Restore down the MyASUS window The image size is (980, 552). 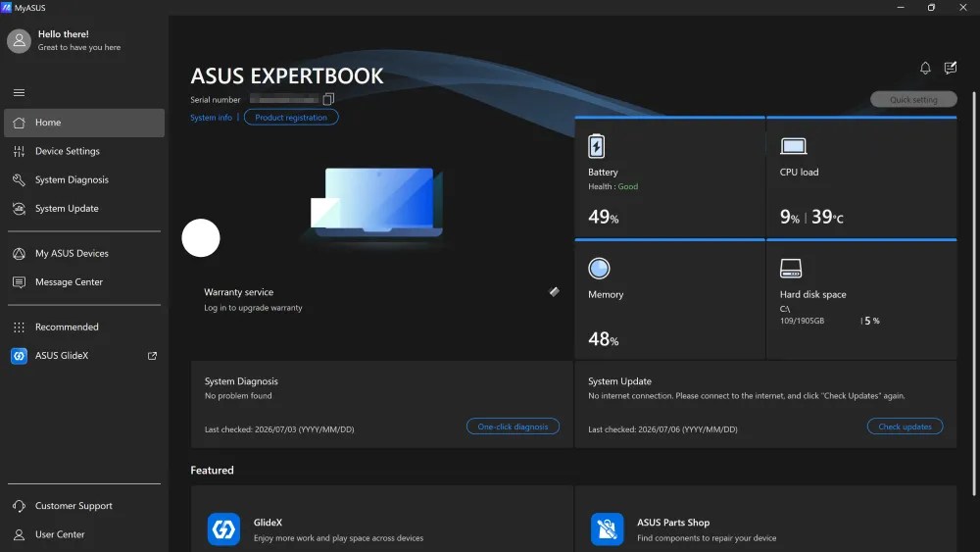[931, 8]
